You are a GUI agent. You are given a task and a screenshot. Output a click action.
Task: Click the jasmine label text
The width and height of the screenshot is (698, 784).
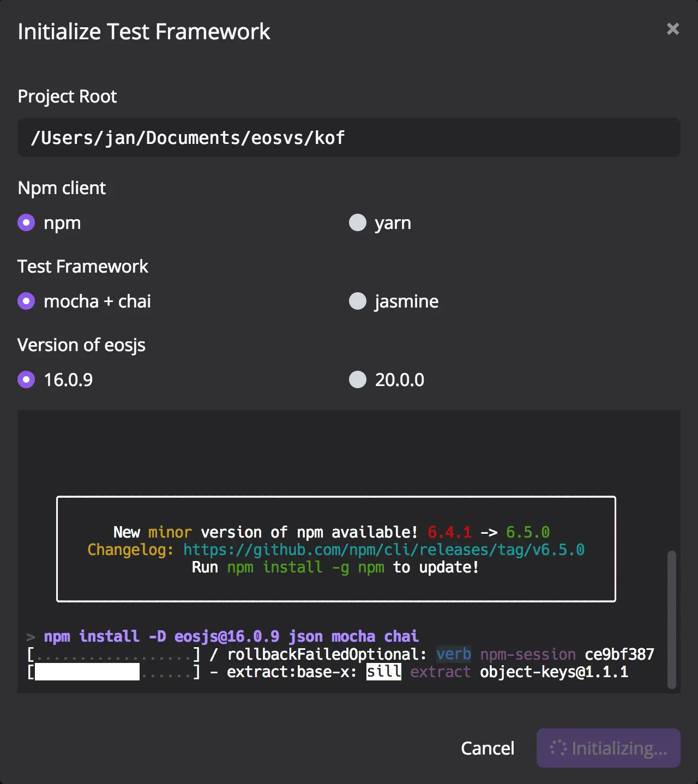click(x=406, y=301)
